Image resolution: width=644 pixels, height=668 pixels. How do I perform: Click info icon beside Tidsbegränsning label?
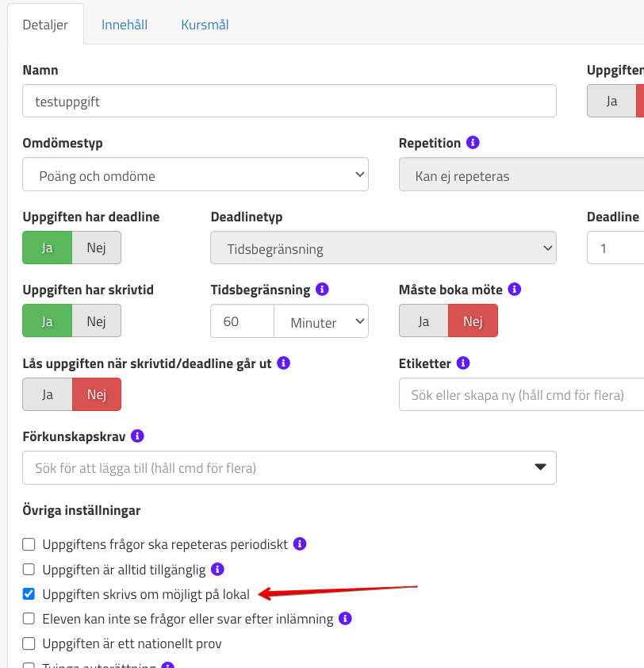tap(323, 290)
